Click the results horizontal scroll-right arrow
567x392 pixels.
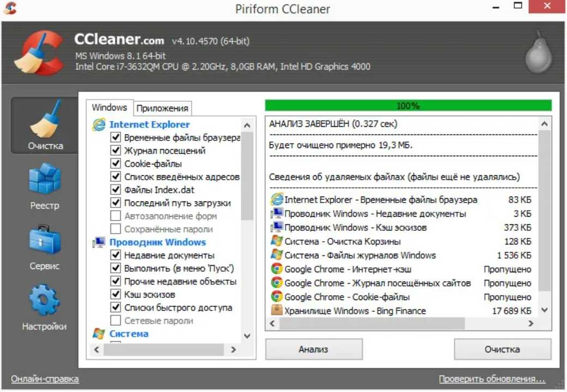pos(531,323)
